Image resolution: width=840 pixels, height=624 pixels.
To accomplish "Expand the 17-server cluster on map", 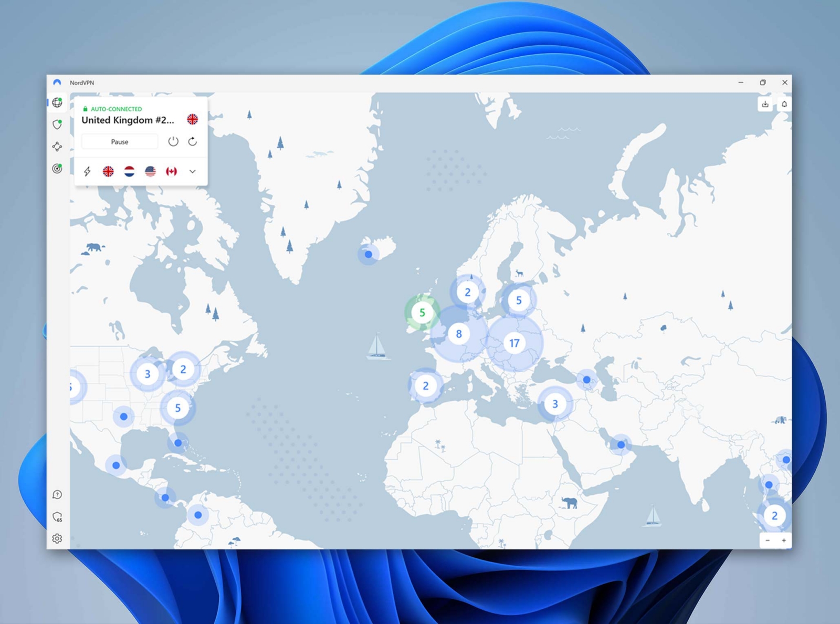I will 514,343.
